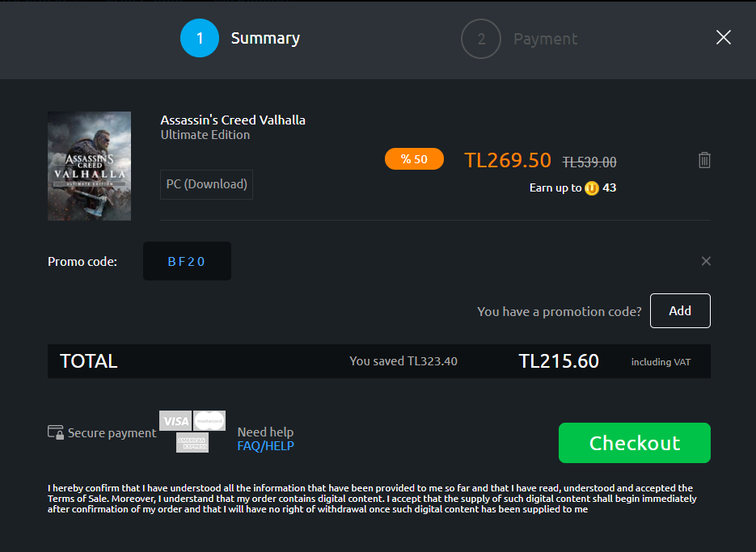Delete Assassin's Creed Valhalla with trash icon
This screenshot has height=552, width=756.
(704, 160)
